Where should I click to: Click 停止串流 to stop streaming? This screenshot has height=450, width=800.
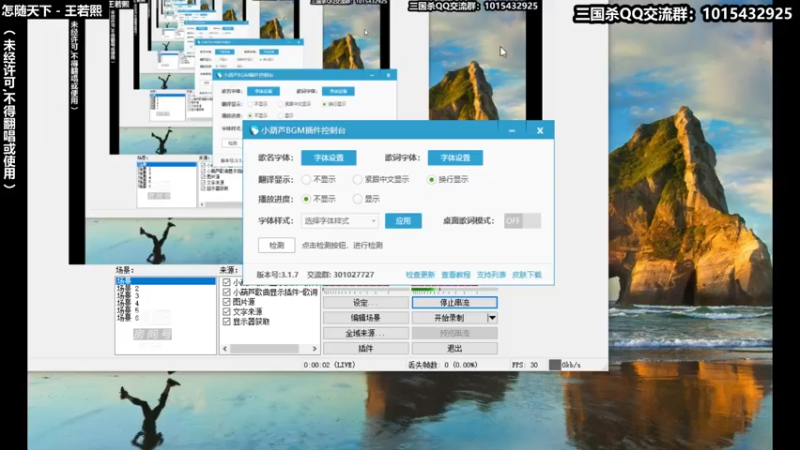[x=455, y=303]
